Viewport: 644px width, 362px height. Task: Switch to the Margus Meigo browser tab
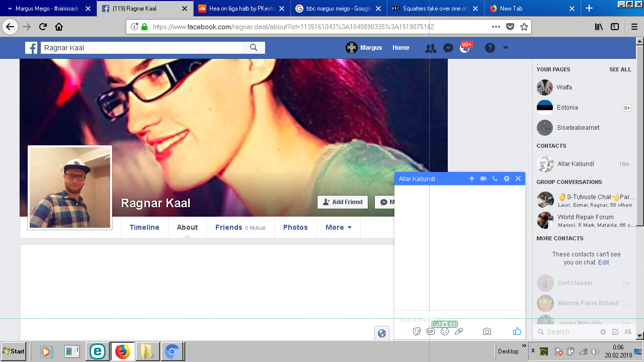pos(49,9)
